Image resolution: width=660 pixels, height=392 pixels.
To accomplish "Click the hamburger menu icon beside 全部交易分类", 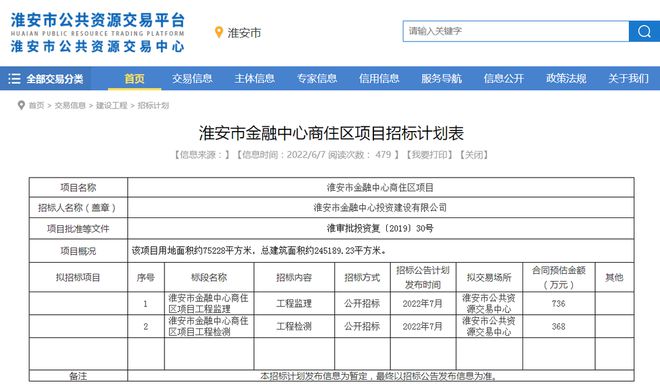I will pyautogui.click(x=14, y=79).
